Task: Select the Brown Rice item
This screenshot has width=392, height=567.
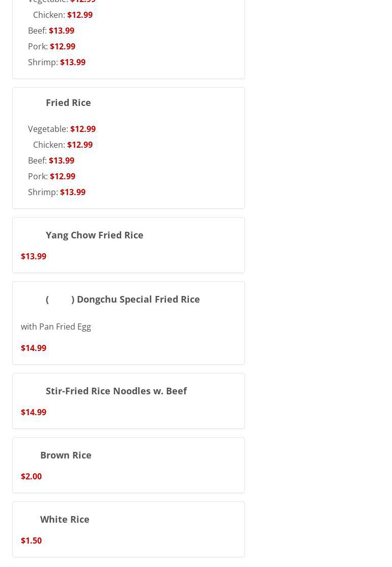Action: point(66,455)
